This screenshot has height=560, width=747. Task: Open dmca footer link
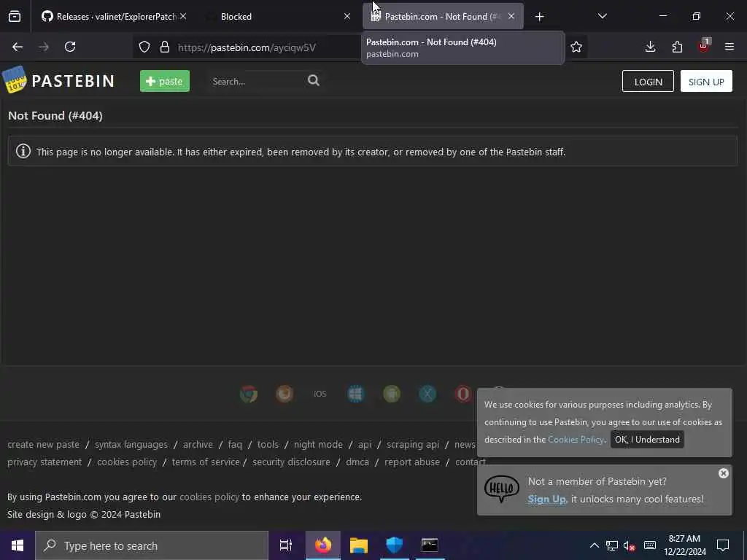tap(357, 462)
